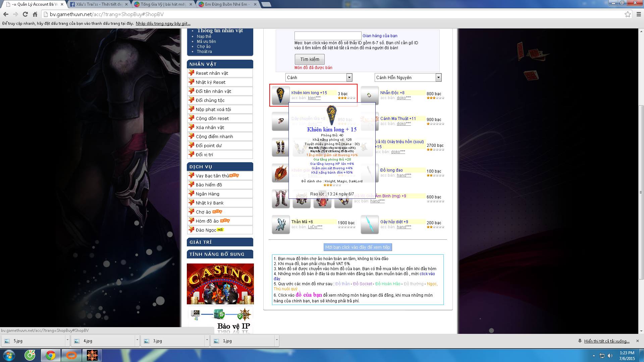Screen dimensions: 644x362
Task: Click Hiển thị tất cả tải xuống link
Action: point(607,341)
